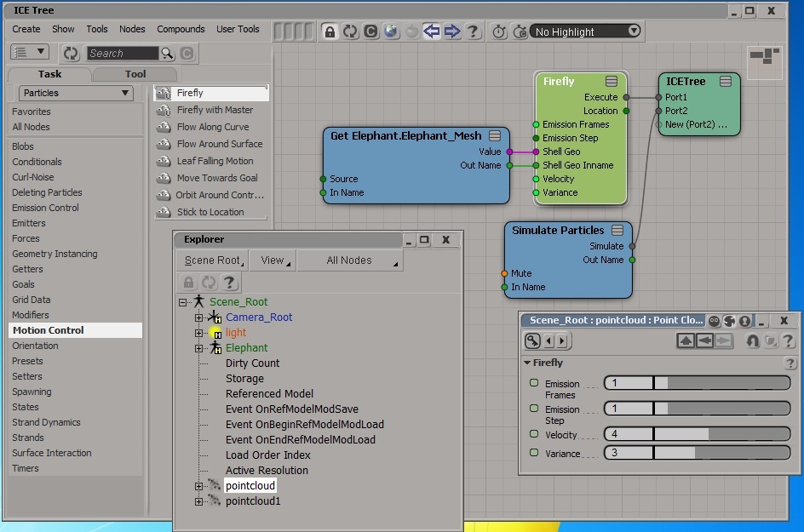This screenshot has height=532, width=804.
Task: Click the key icon in property panel
Action: click(x=533, y=340)
